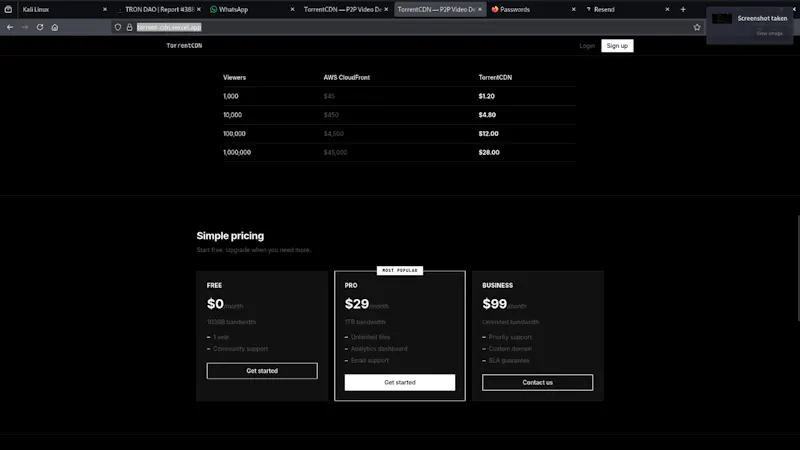Click Get started on the FREE plan
The image size is (800, 450).
262,371
